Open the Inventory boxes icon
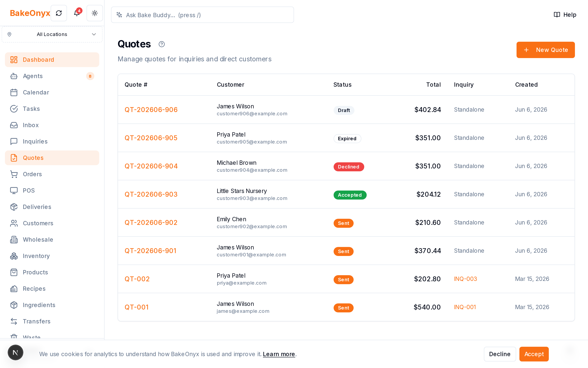This screenshot has height=368, width=588. coord(14,256)
